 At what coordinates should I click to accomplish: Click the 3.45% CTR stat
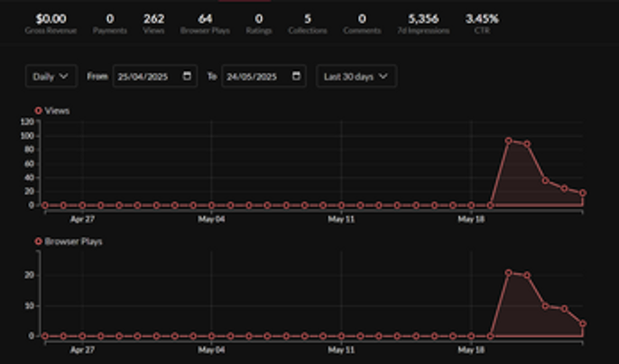[481, 23]
